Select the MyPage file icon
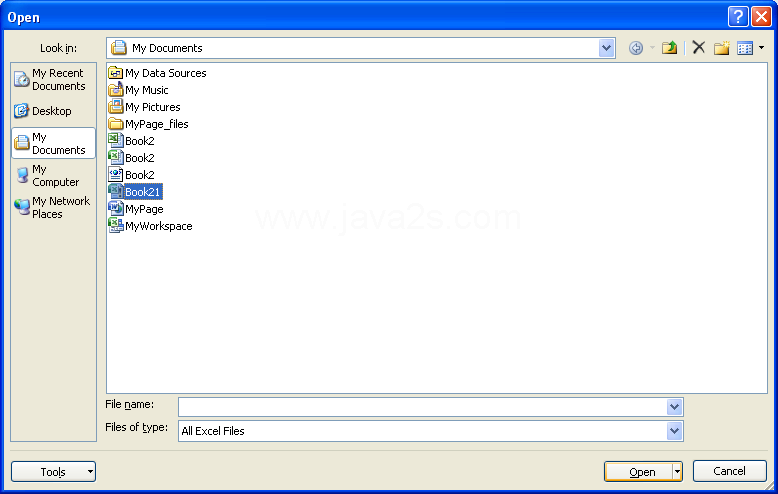The width and height of the screenshot is (778, 494). (116, 209)
